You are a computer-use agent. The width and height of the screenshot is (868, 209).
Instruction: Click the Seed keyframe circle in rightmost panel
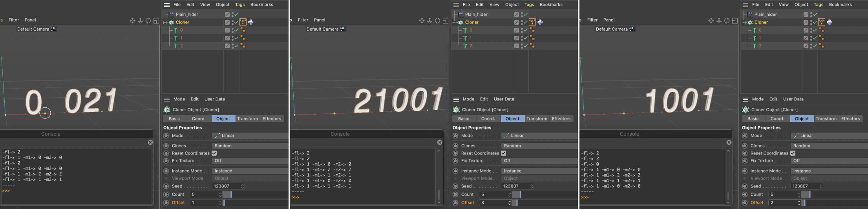[x=745, y=186]
